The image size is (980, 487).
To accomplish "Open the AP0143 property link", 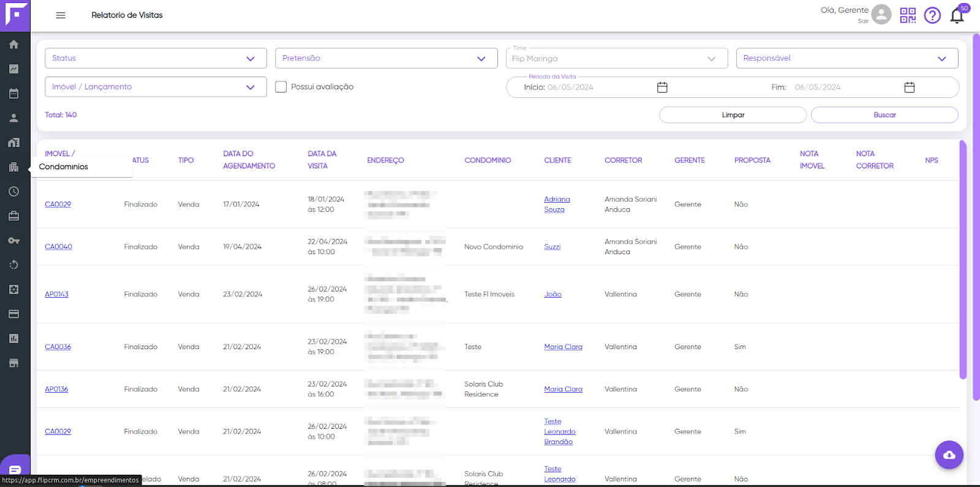I will click(x=56, y=294).
